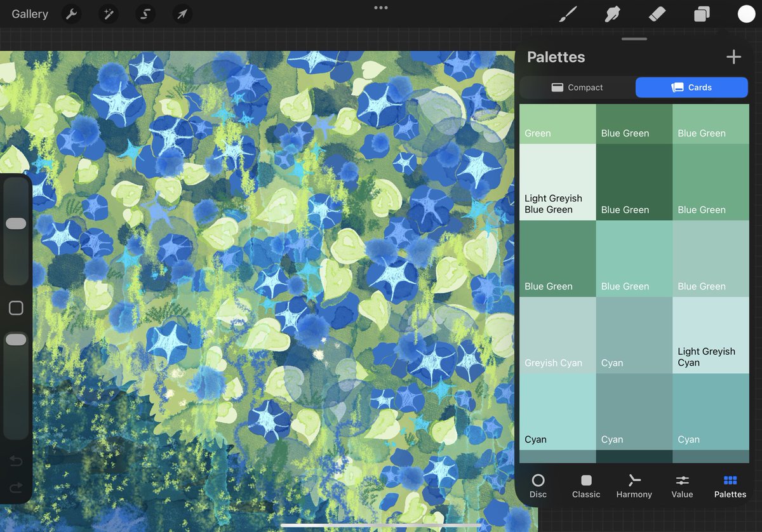
Task: Tap the Redo arrow in sidebar
Action: click(16, 487)
